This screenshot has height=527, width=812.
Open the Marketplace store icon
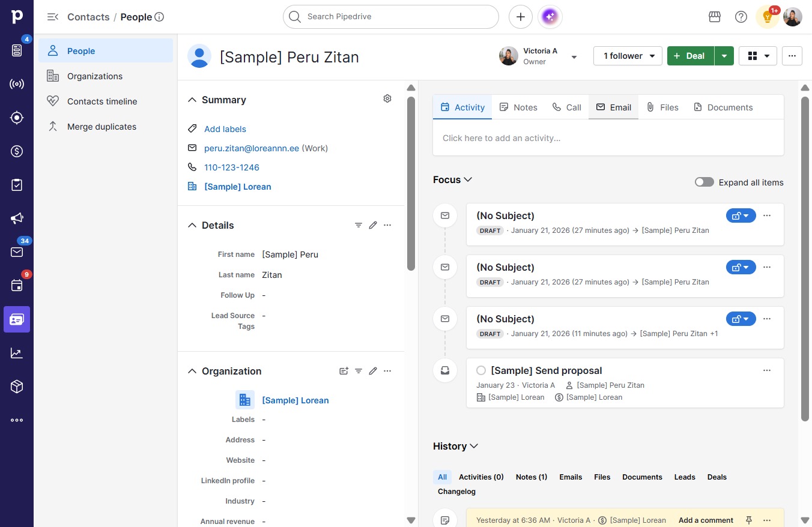(x=715, y=17)
